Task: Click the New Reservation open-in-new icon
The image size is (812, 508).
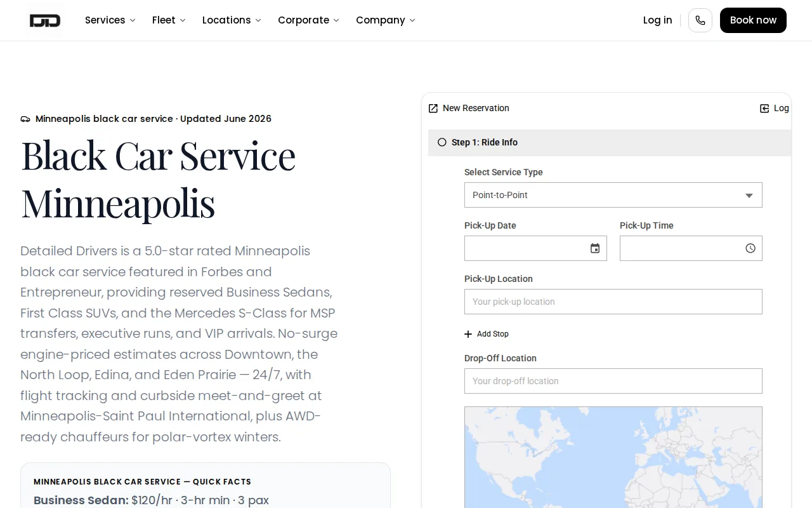Action: [433, 109]
